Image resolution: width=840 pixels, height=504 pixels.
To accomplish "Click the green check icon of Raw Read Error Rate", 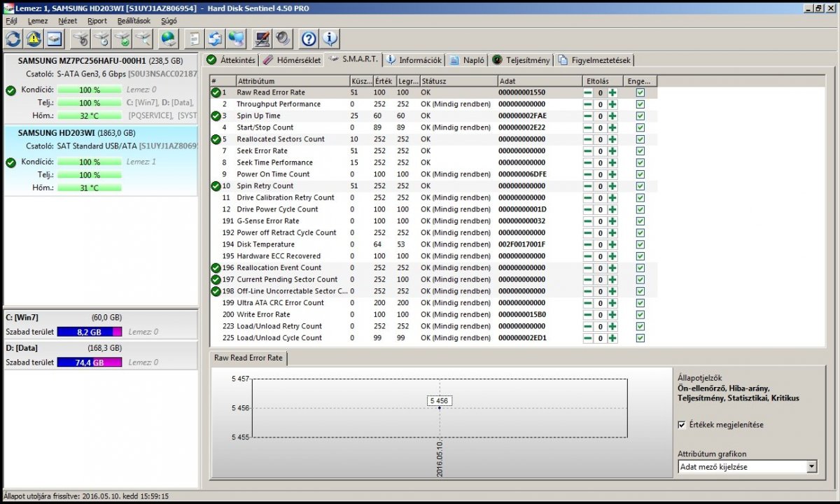I will [216, 92].
